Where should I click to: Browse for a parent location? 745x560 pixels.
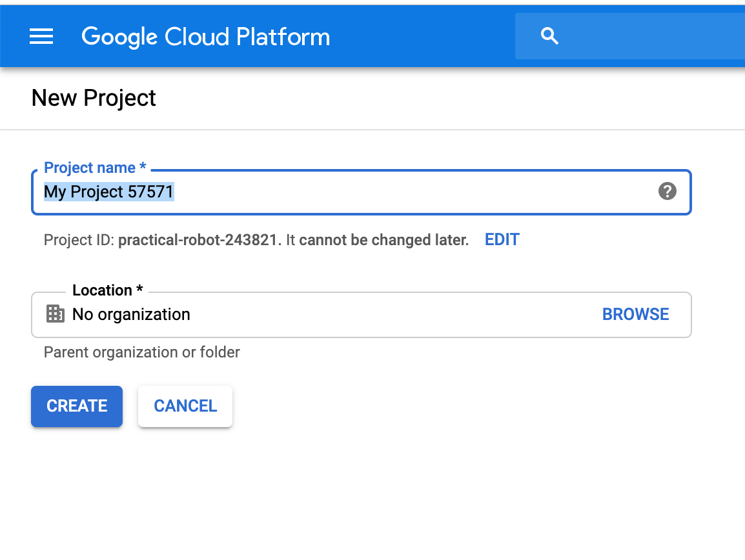pyautogui.click(x=635, y=314)
